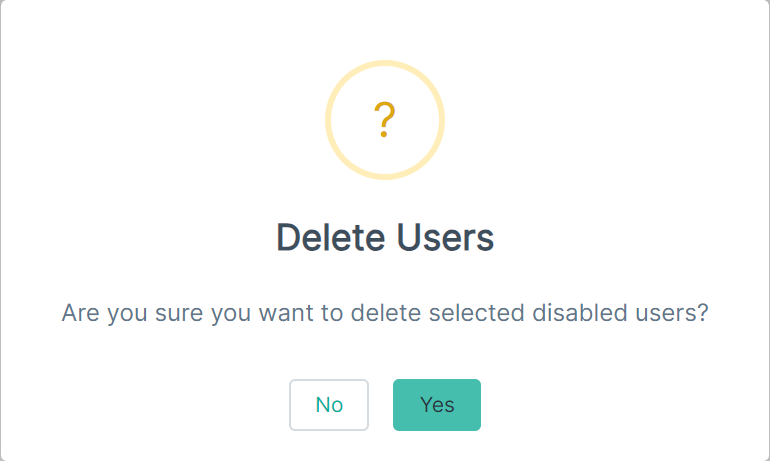Viewport: 770px width, 461px height.
Task: Click the word "Delete" in the heading
Action: (331, 238)
